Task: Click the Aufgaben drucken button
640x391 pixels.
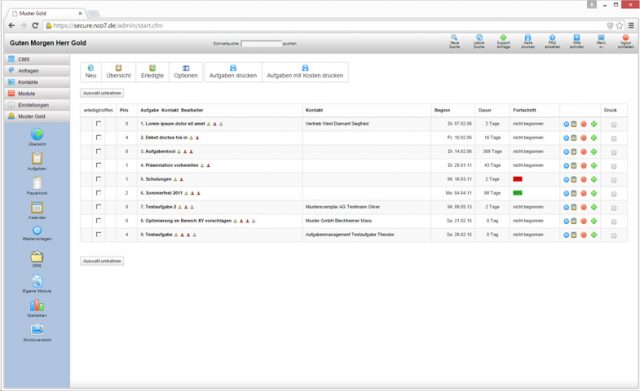Action: (x=233, y=72)
